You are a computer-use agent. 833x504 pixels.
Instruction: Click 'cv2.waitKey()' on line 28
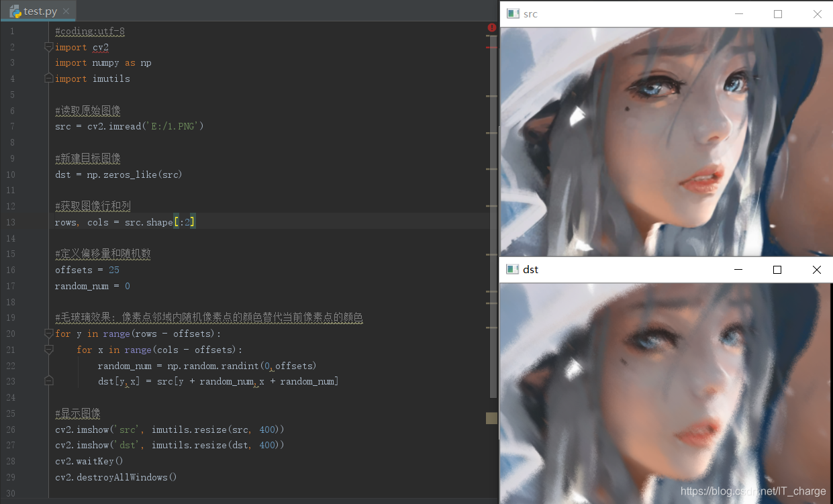tap(90, 461)
